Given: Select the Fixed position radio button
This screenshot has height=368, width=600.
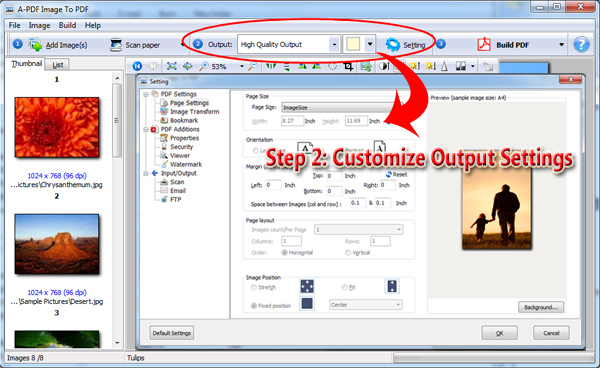Looking at the screenshot, I should 254,306.
